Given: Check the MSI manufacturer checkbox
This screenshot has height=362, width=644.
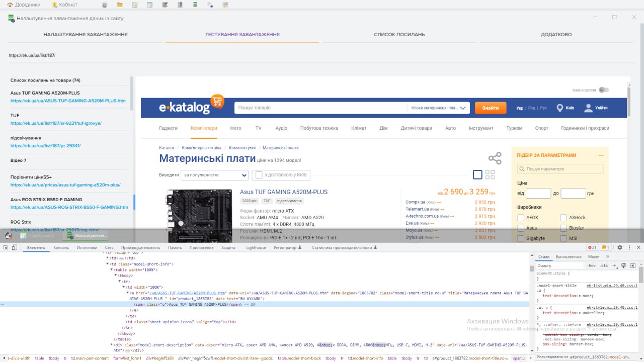Looking at the screenshot, I should tap(563, 238).
